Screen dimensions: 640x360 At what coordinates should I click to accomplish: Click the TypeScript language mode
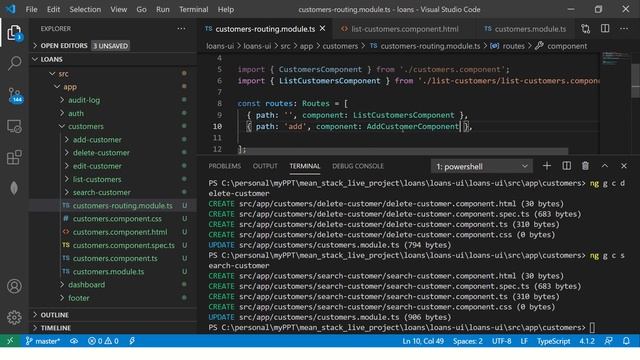point(553,341)
